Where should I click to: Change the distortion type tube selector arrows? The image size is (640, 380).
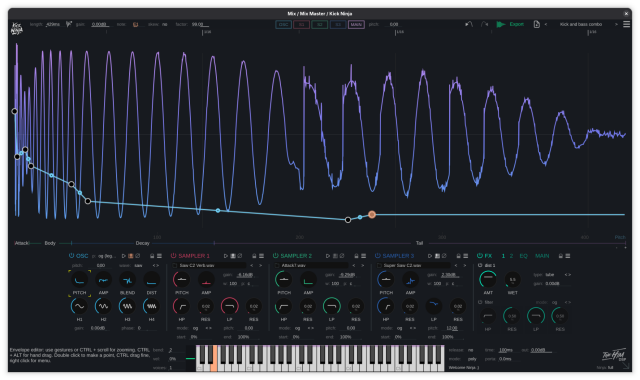click(567, 275)
